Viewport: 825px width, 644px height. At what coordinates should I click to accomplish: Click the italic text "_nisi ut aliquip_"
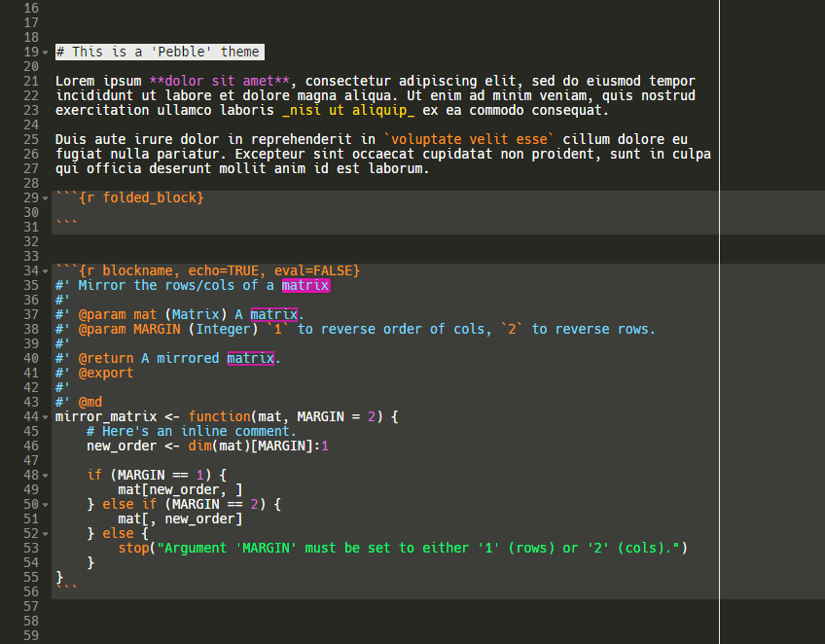348,110
